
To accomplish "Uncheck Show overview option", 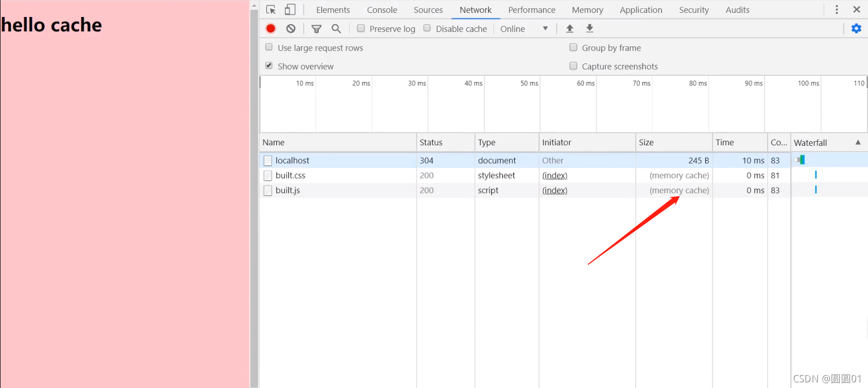I will click(x=269, y=66).
